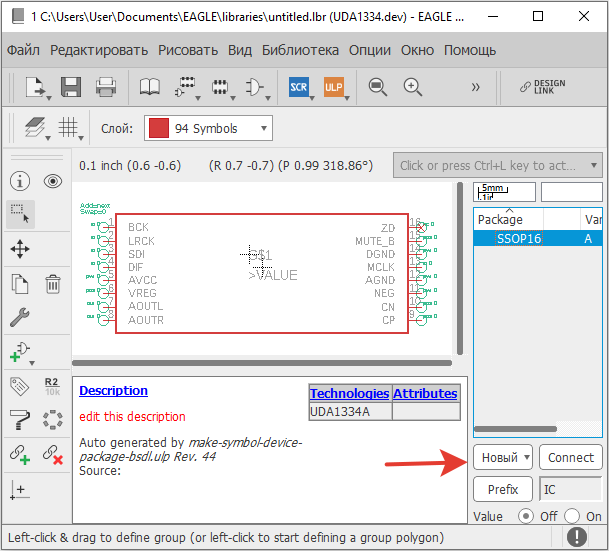The width and height of the screenshot is (609, 551).
Task: Select the Info tool
Action: point(20,181)
